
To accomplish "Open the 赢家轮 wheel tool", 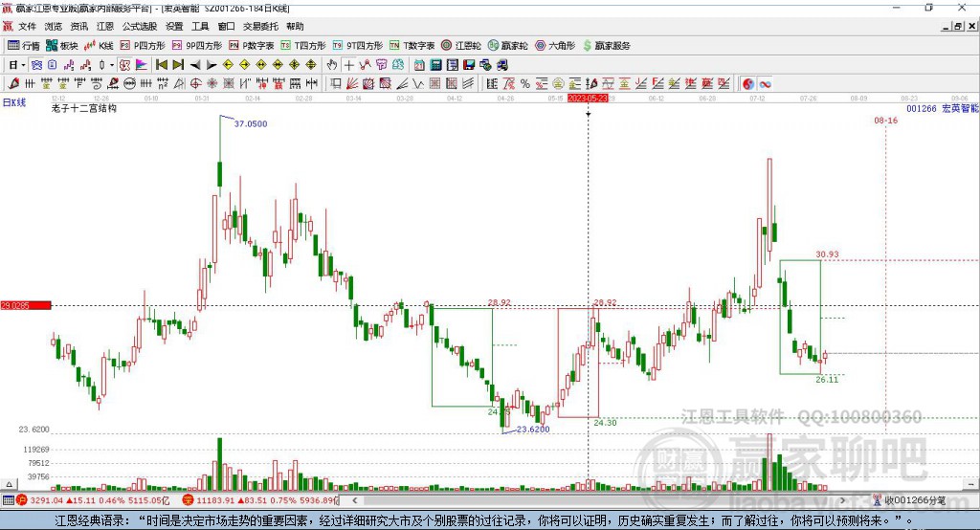I will (507, 46).
